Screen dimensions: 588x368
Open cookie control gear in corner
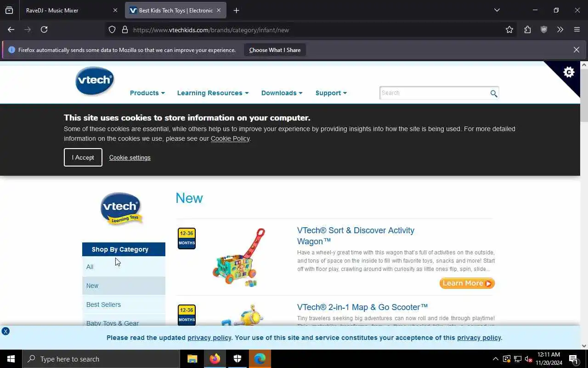click(569, 72)
